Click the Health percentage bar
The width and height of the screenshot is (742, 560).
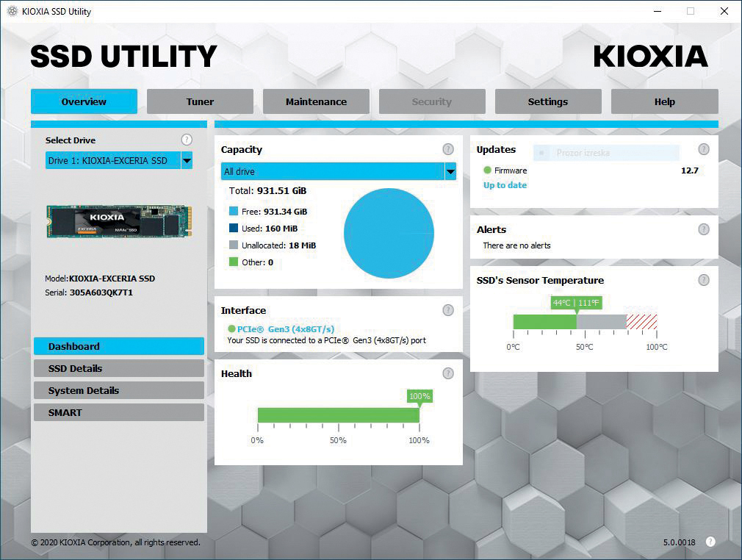[x=338, y=415]
